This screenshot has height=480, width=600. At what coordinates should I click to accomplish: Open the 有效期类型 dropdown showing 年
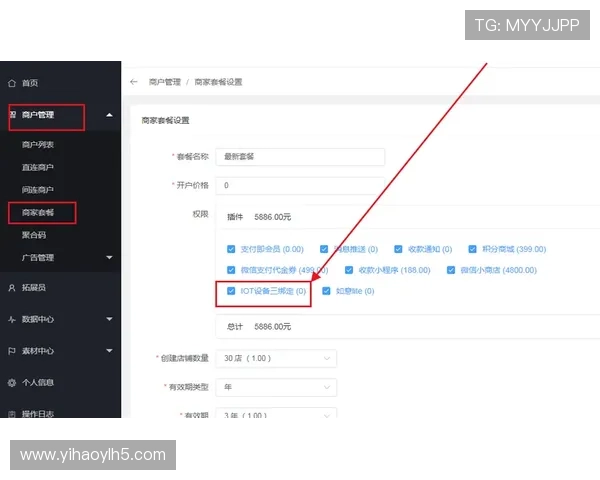pyautogui.click(x=276, y=387)
